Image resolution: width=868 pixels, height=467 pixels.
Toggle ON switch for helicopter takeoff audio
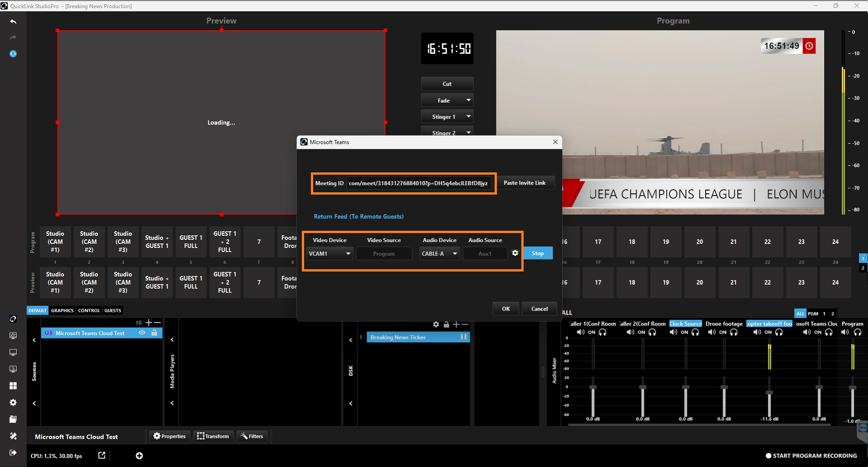[x=768, y=332]
